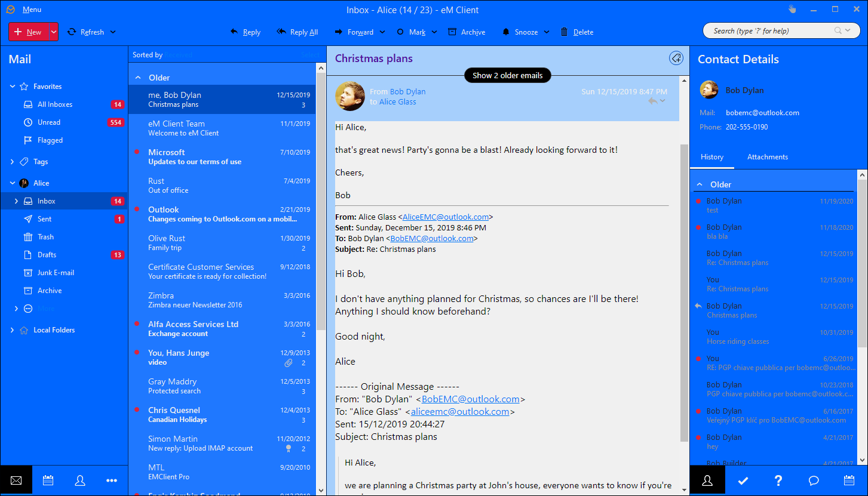Select the eM Client Team welcome email
868x496 pixels.
(x=222, y=128)
